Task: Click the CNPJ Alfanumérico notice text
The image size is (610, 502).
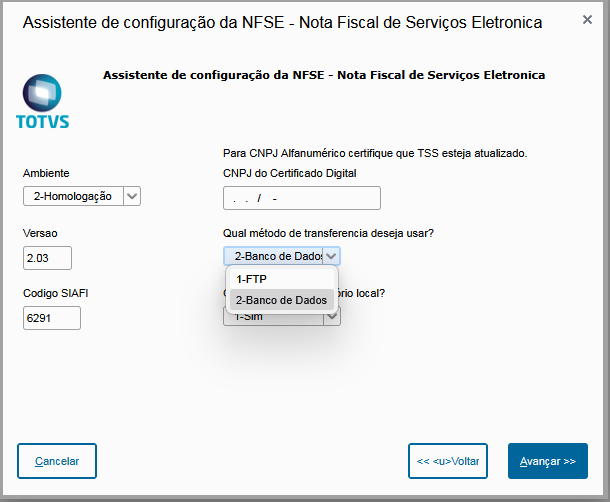Action: point(374,153)
